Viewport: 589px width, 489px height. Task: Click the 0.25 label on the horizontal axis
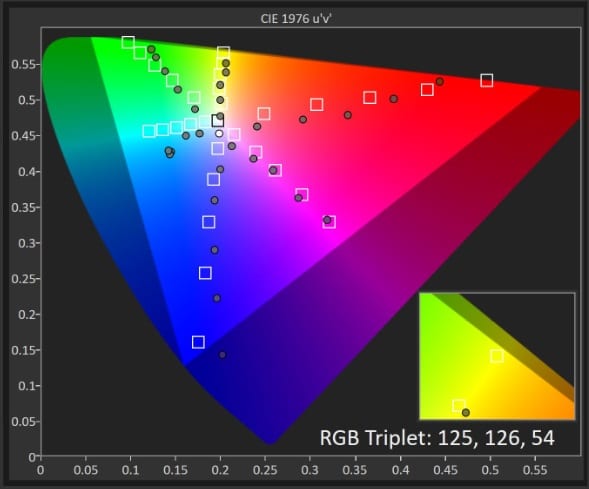point(265,470)
